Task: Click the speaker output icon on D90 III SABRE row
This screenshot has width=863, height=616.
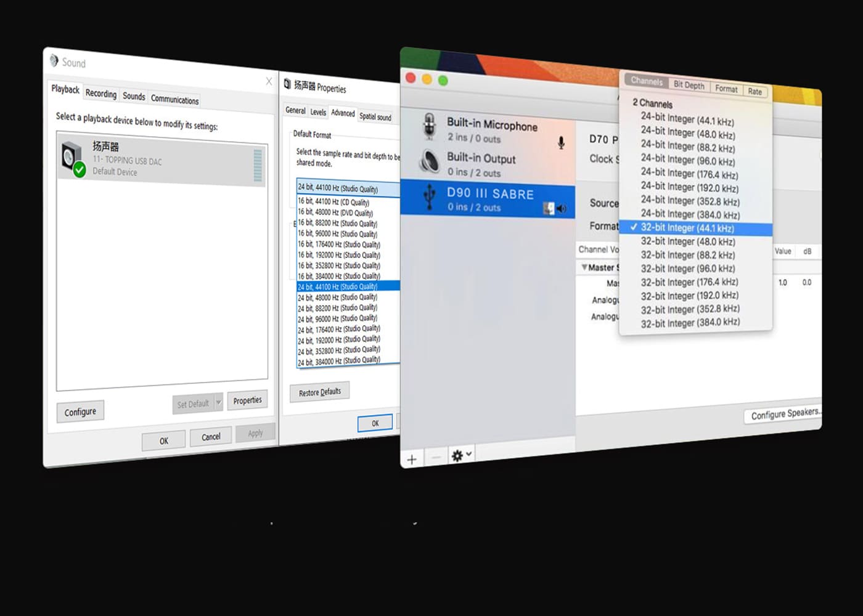Action: [x=562, y=209]
